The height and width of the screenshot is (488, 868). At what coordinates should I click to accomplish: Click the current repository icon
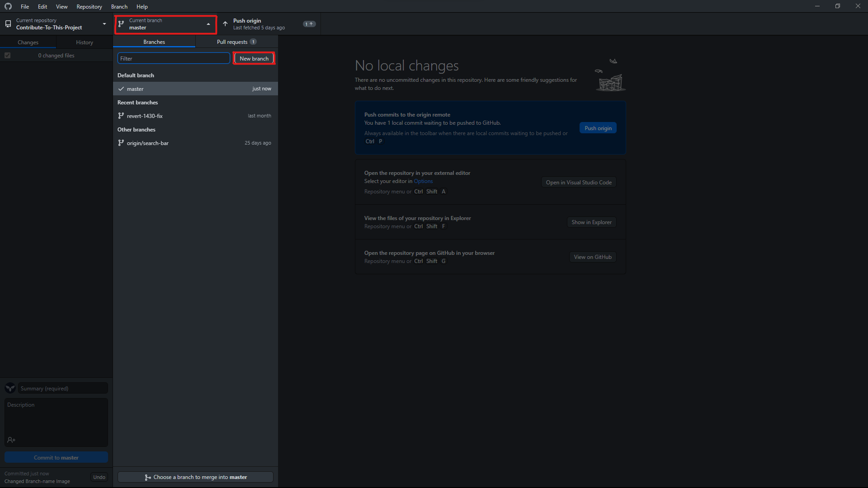point(8,24)
